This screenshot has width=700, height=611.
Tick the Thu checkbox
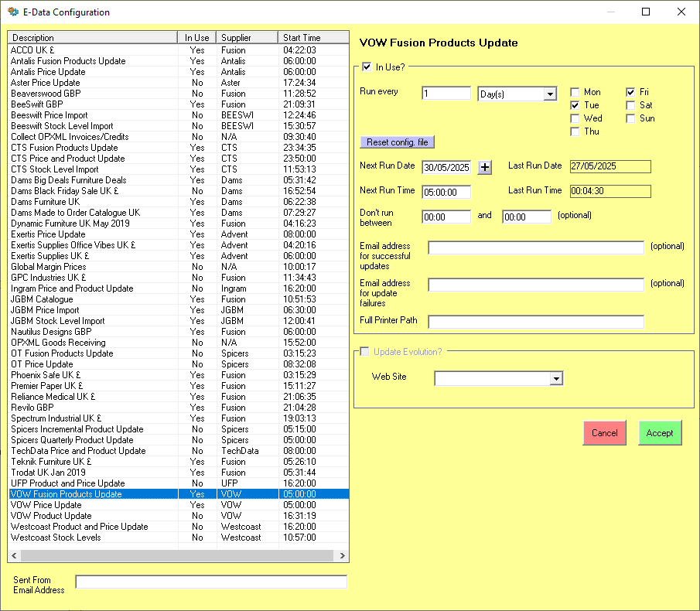click(575, 131)
